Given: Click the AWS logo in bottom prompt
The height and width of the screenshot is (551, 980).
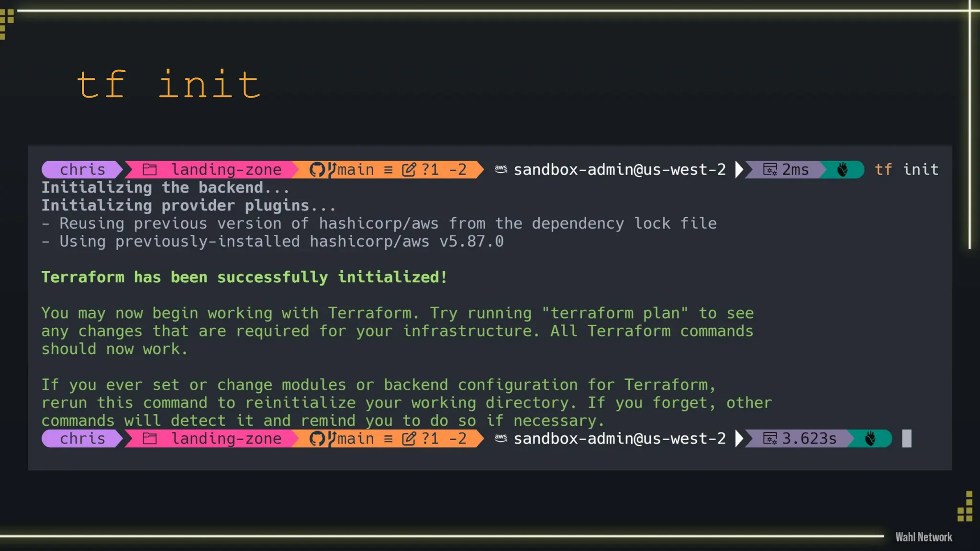Looking at the screenshot, I should pos(501,438).
